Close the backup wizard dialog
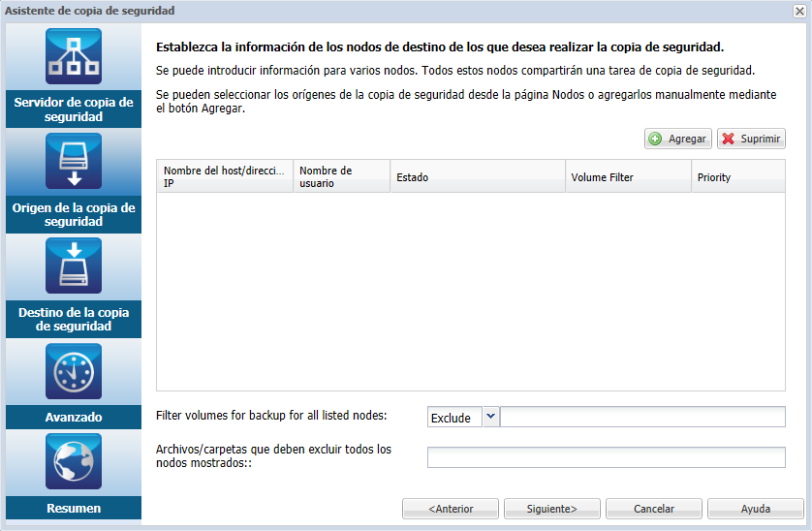Screen dimensions: 812x531 (799, 11)
